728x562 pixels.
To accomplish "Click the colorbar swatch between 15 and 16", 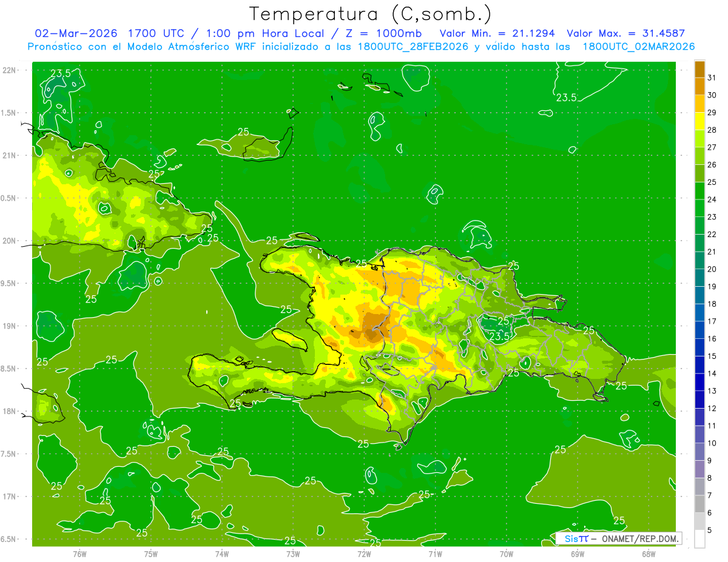I will tap(699, 347).
